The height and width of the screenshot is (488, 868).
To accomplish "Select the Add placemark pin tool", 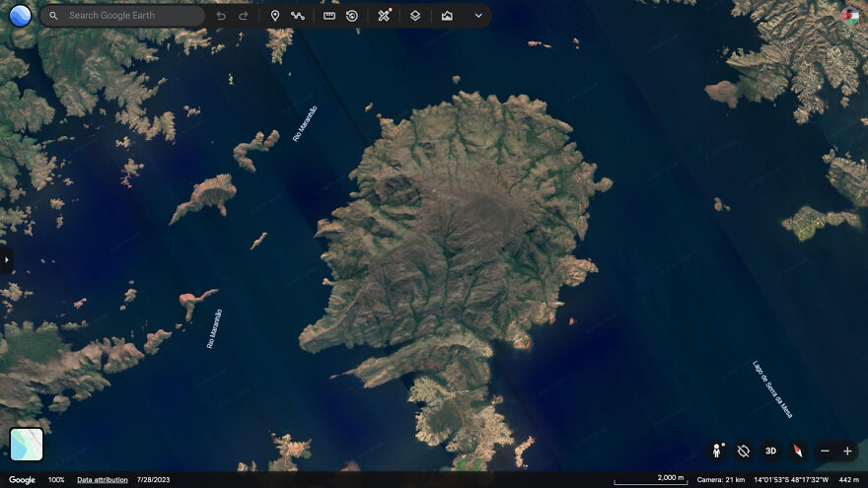I will (275, 16).
